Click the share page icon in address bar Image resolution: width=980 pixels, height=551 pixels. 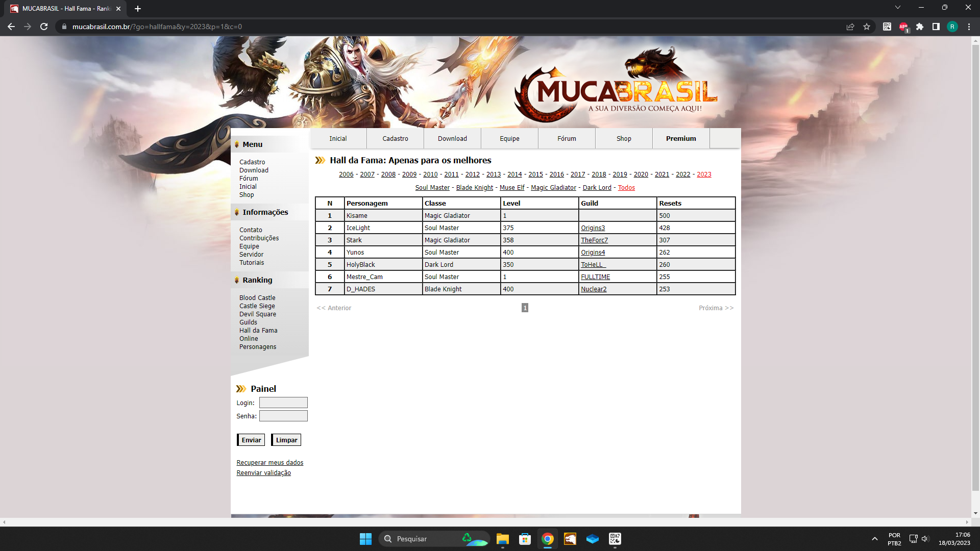coord(850,27)
